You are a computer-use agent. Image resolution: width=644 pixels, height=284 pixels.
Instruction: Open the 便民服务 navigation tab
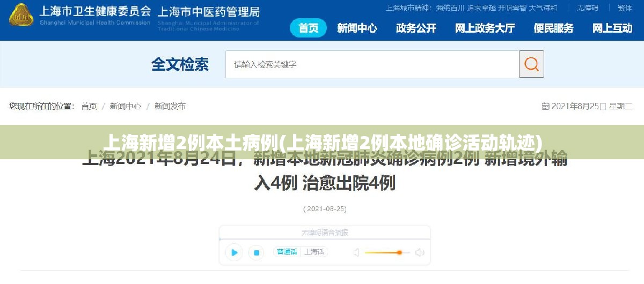click(x=553, y=28)
